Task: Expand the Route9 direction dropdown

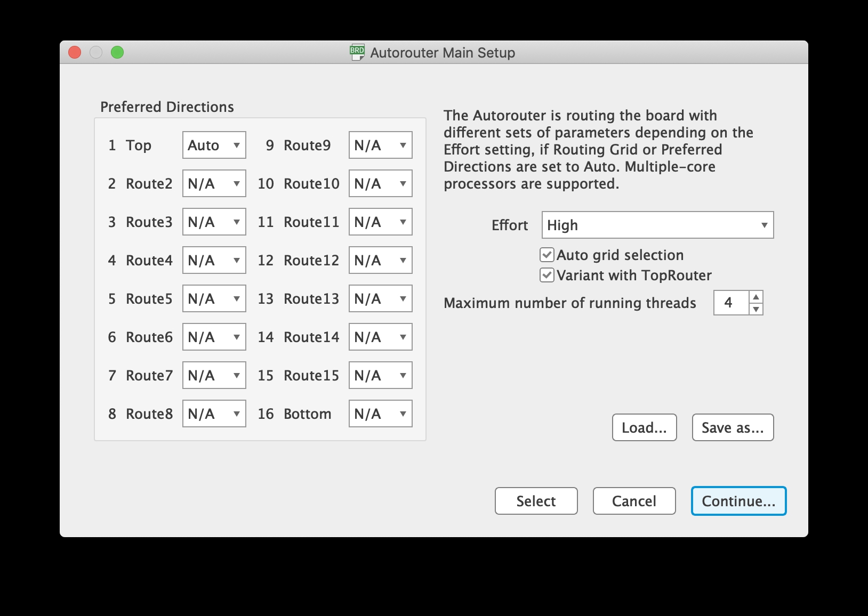Action: (x=380, y=145)
